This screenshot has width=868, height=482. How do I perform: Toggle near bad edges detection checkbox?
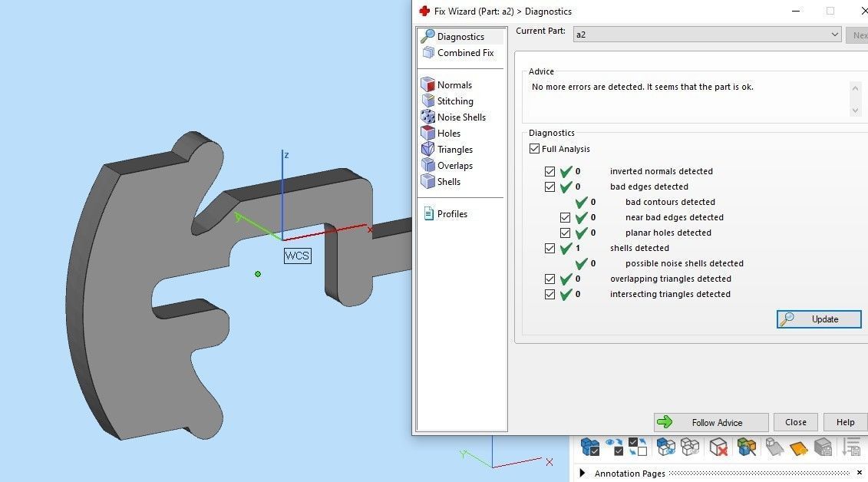click(565, 217)
